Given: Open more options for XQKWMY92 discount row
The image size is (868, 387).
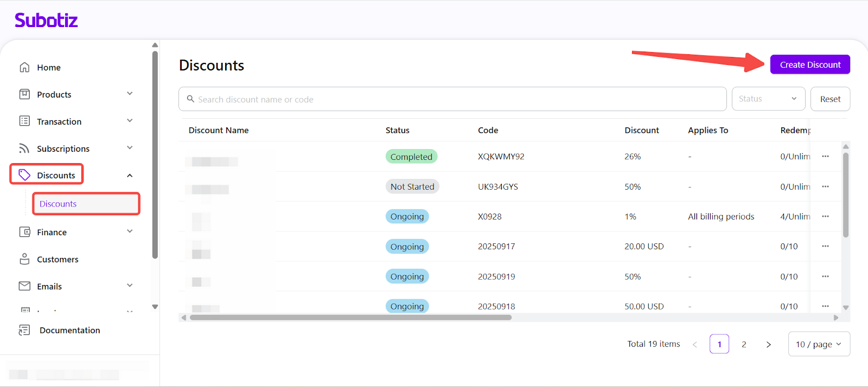Looking at the screenshot, I should coord(825,156).
